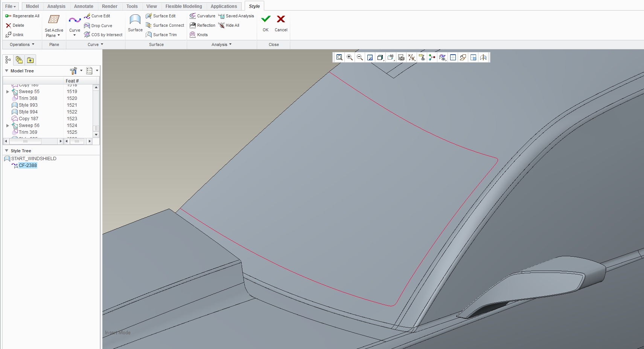
Task: Select Copy 187 feature
Action: tap(29, 119)
